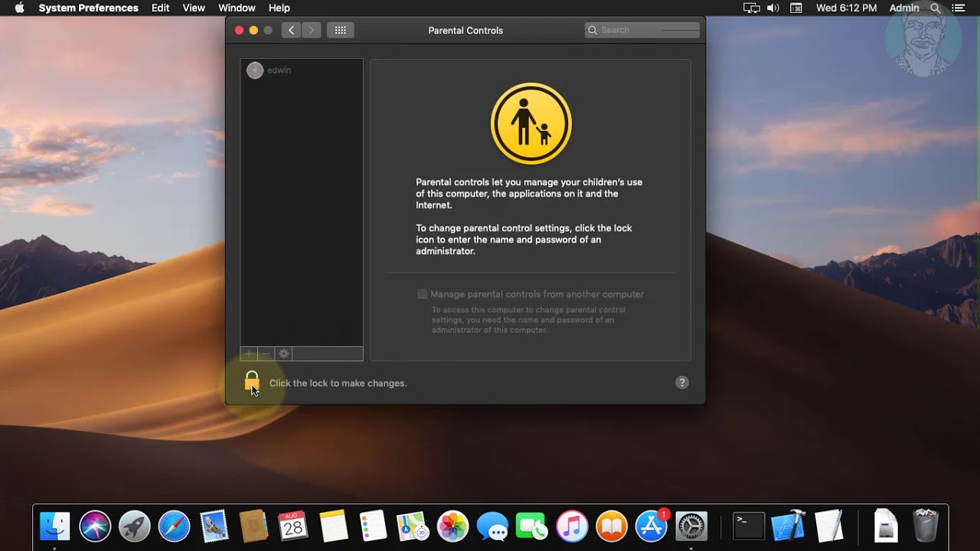Viewport: 980px width, 551px height.
Task: Click the add user plus button
Action: [249, 354]
